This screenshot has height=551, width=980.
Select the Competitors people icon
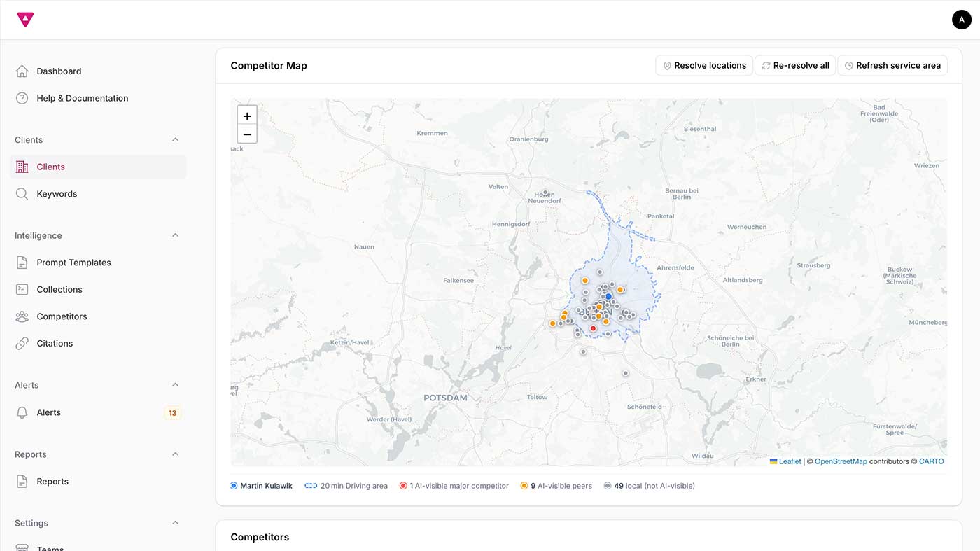coord(22,316)
